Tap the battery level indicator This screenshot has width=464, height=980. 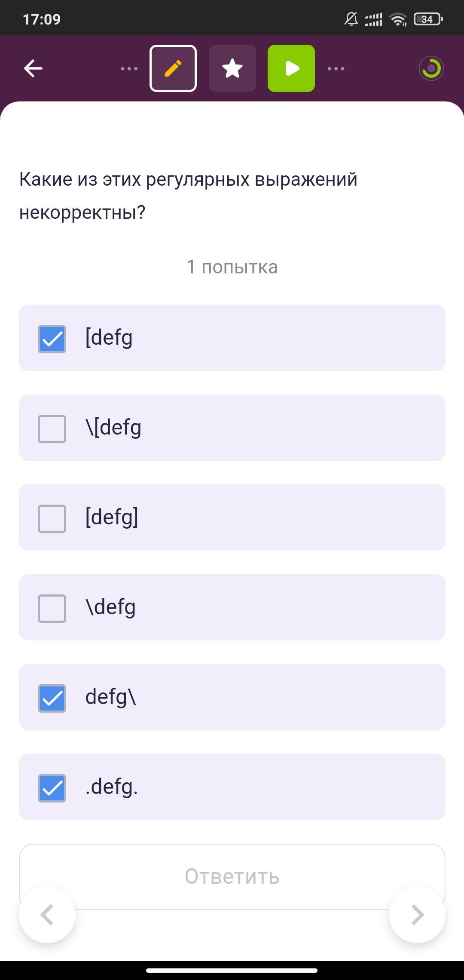click(428, 19)
